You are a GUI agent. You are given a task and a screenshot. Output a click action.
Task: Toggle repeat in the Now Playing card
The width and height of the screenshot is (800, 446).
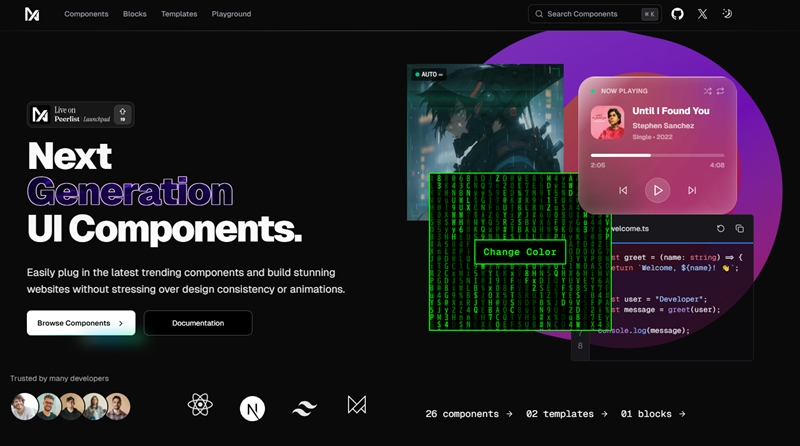pos(720,91)
